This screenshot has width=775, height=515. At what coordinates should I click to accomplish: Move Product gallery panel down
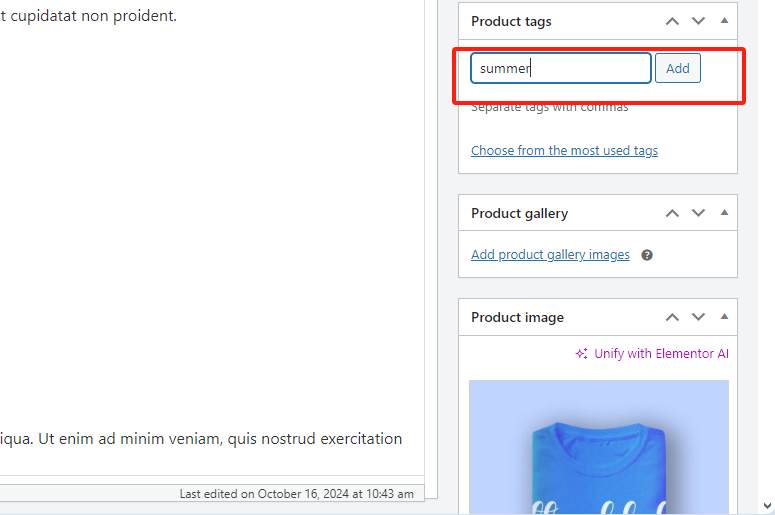698,213
